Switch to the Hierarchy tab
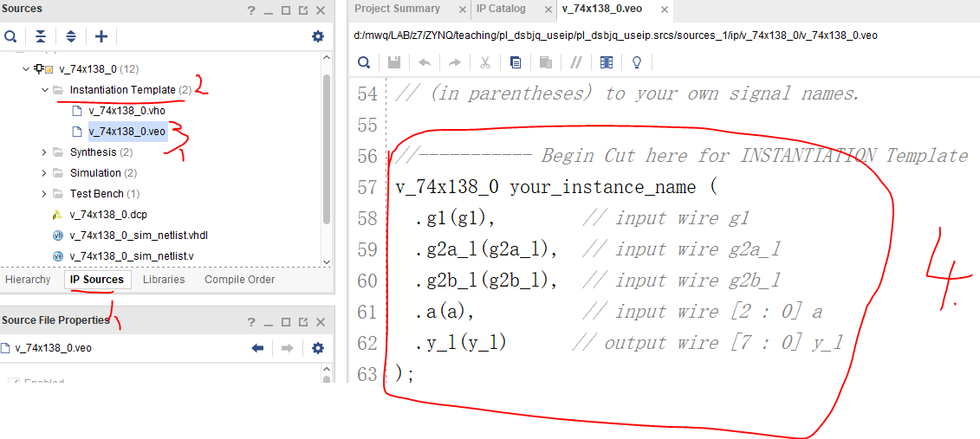Viewport: 980px width, 439px height. (x=28, y=279)
